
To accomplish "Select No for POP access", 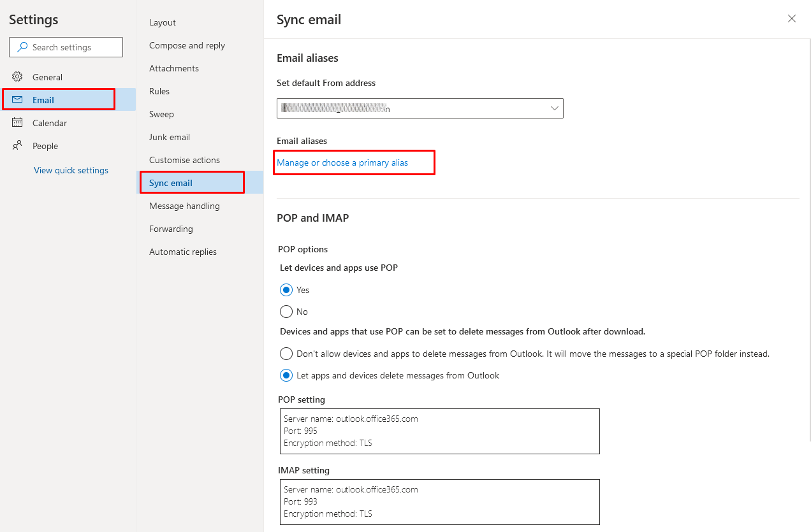I will click(286, 312).
